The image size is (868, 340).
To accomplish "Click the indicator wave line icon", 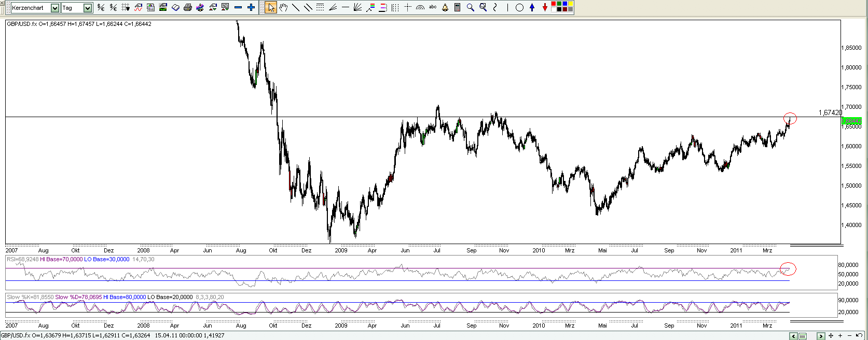I will (x=138, y=7).
